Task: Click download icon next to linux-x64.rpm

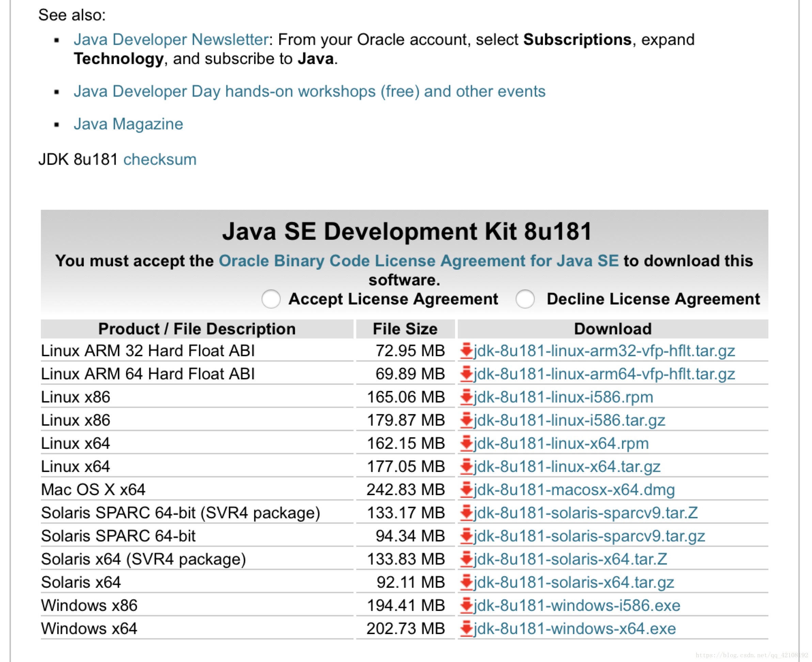Action: pyautogui.click(x=466, y=443)
